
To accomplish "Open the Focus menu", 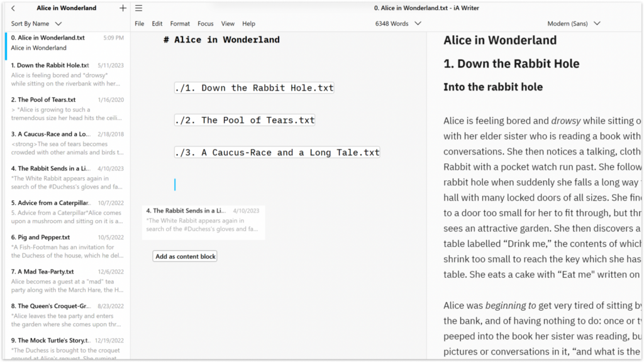I will pos(206,24).
